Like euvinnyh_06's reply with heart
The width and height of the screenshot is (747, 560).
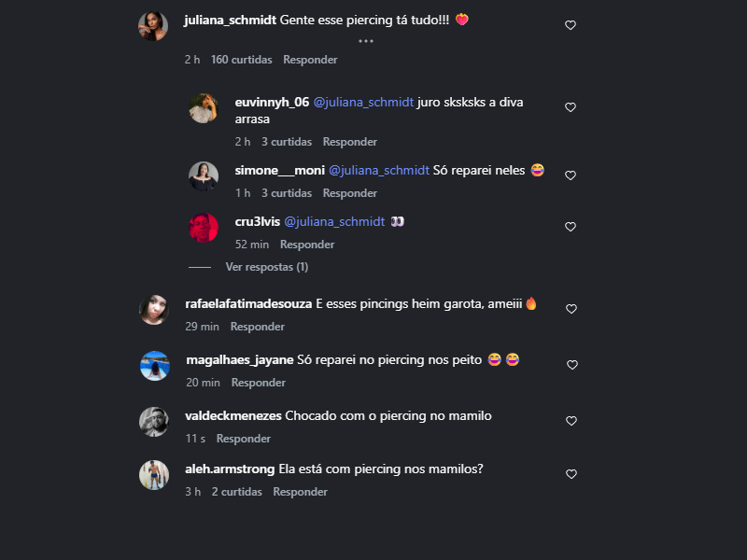(x=571, y=107)
